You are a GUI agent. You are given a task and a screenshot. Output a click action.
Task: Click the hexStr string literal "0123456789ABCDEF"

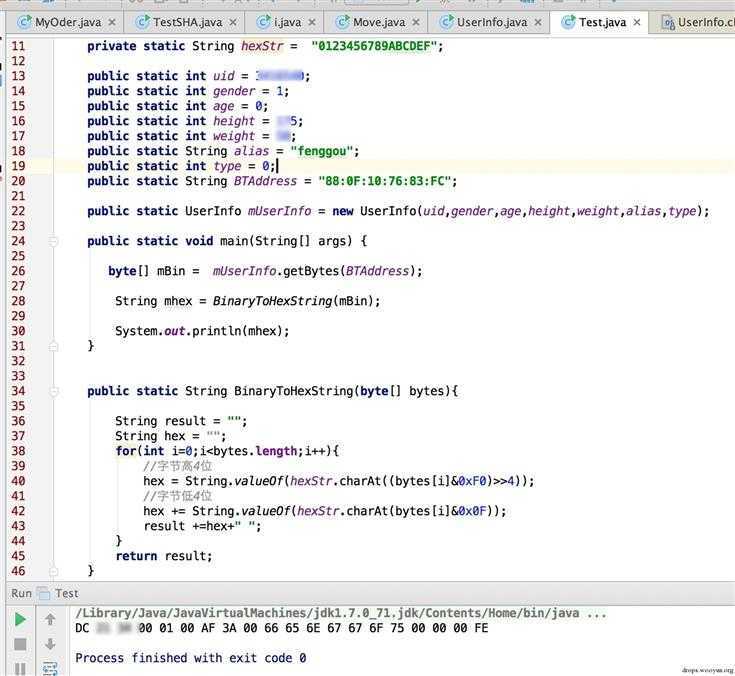(x=374, y=46)
